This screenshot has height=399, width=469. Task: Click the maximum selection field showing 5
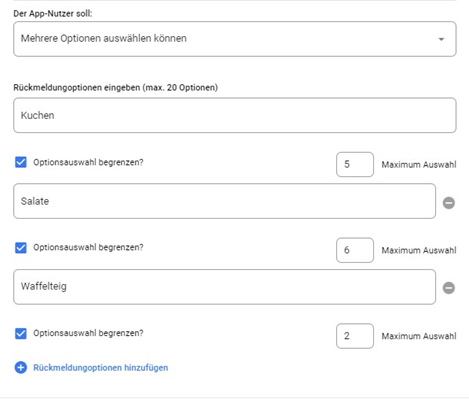pos(355,164)
